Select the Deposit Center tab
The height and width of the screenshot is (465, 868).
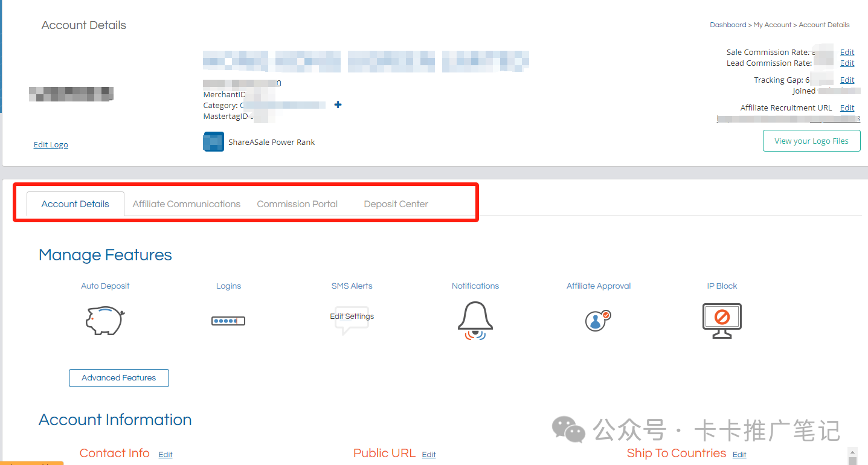coord(396,204)
